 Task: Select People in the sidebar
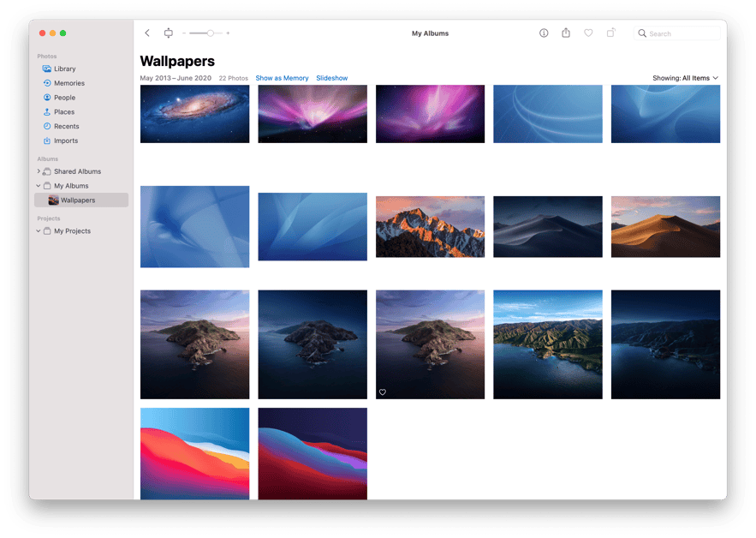coord(64,98)
